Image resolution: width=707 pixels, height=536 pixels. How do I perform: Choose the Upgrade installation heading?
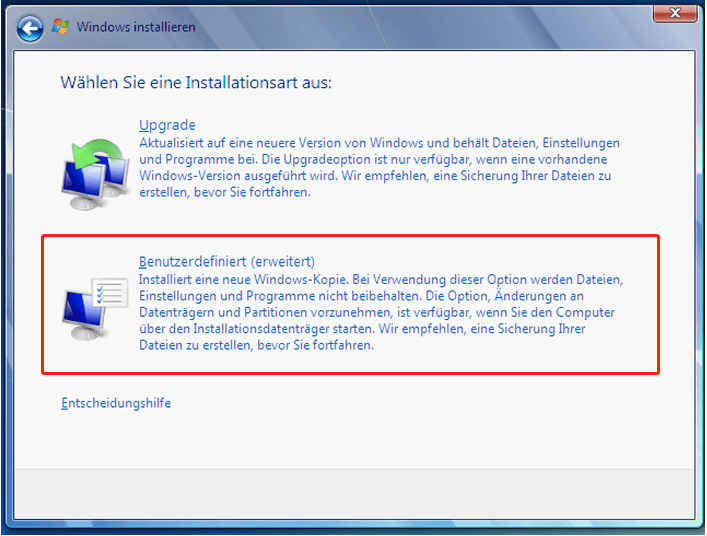(167, 125)
